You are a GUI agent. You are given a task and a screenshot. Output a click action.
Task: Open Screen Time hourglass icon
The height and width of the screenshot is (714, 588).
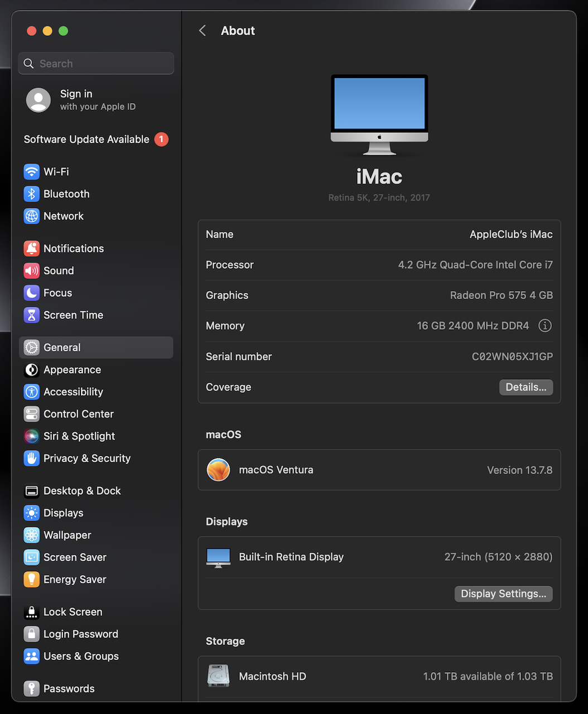click(32, 315)
